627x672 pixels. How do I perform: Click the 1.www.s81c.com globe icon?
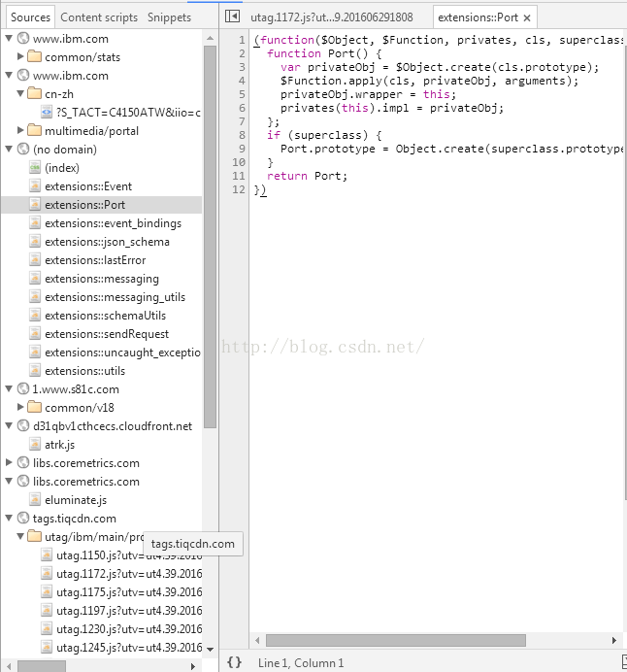[x=23, y=388]
